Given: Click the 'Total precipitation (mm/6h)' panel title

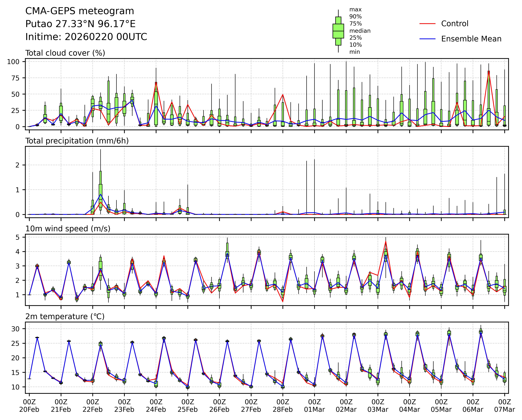Looking at the screenshot, I should 77,141.
